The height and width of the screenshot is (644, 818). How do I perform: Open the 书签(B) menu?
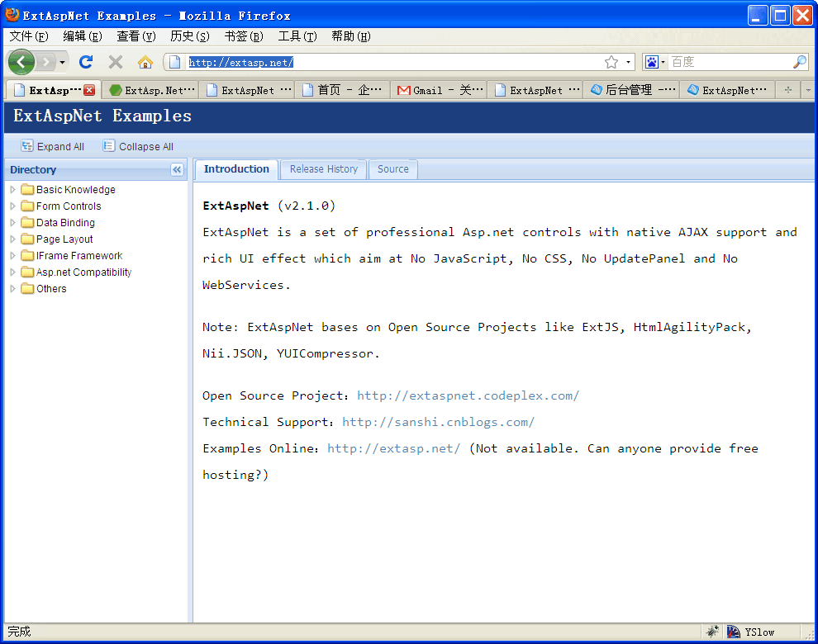pyautogui.click(x=244, y=36)
